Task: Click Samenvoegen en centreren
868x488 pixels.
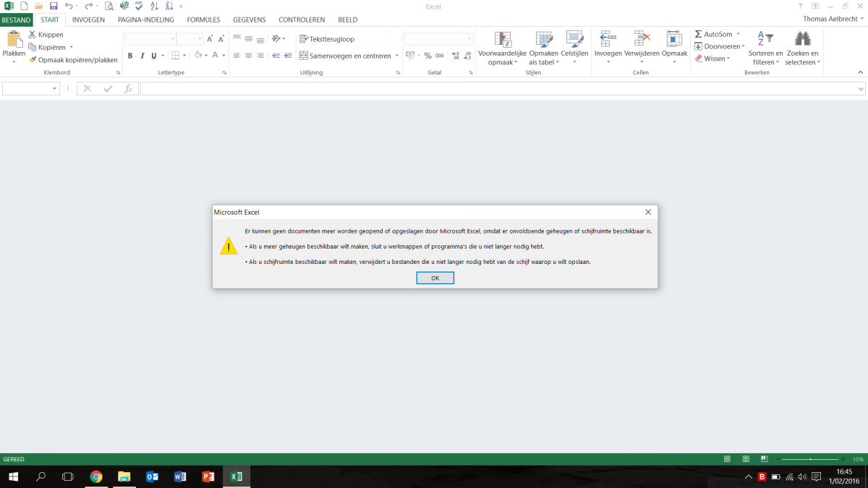Action: click(x=345, y=56)
